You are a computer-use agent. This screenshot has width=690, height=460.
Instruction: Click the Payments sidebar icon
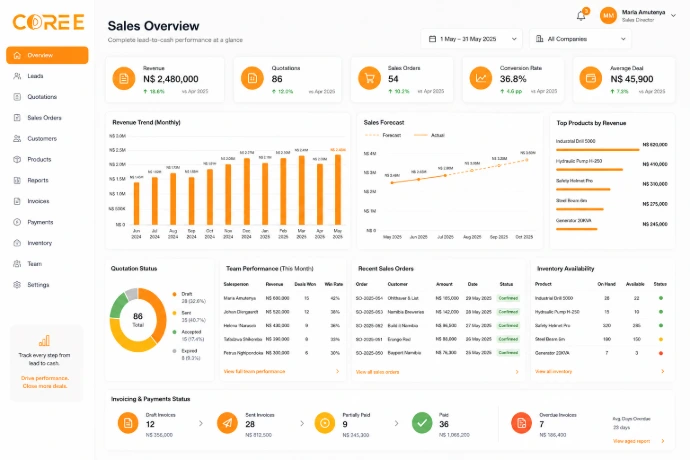[17, 222]
